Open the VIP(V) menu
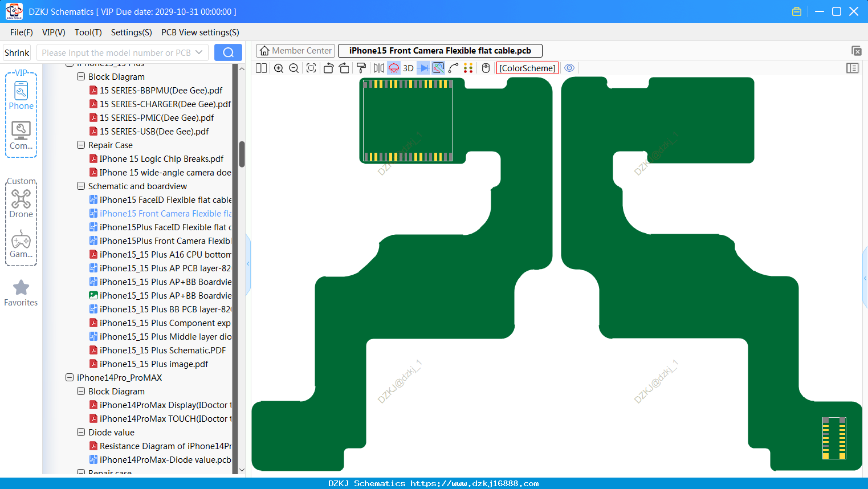 tap(54, 32)
